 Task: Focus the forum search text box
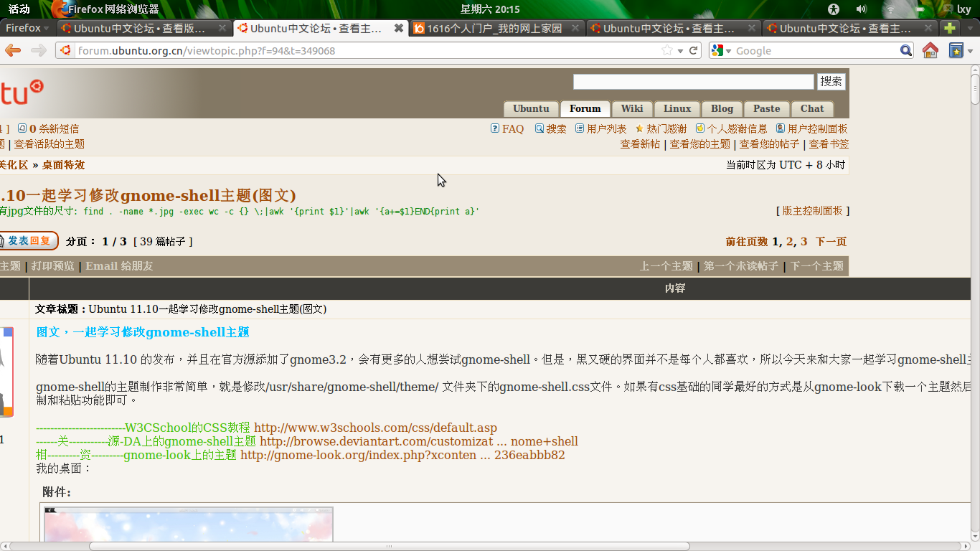(x=694, y=82)
